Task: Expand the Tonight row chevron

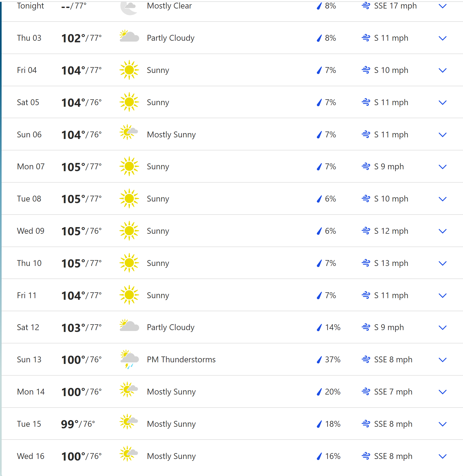Action: (442, 6)
